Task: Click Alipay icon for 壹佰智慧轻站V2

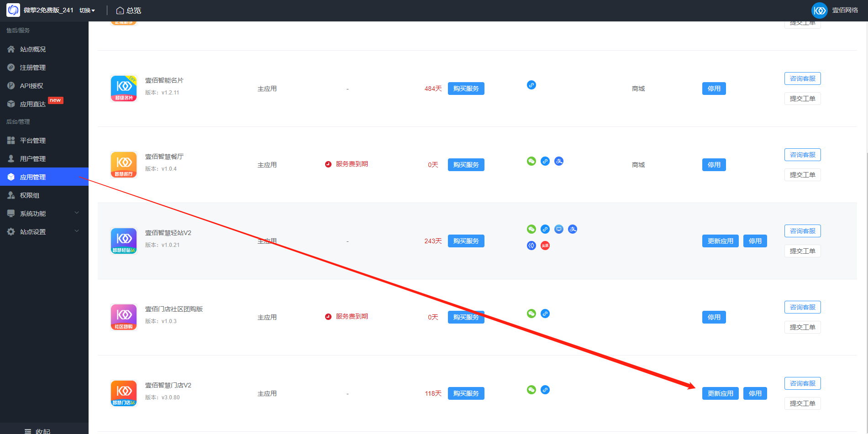Action: pos(573,229)
